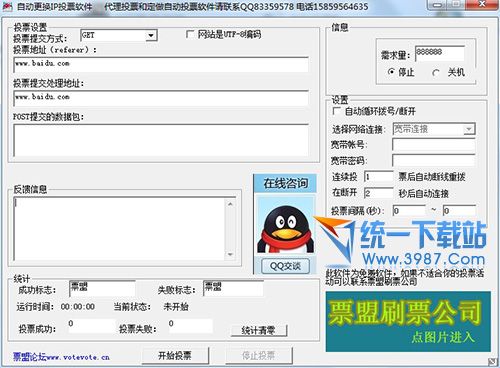The width and height of the screenshot is (500, 368).
Task: Click the 投票成功 count field
Action: [x=91, y=325]
